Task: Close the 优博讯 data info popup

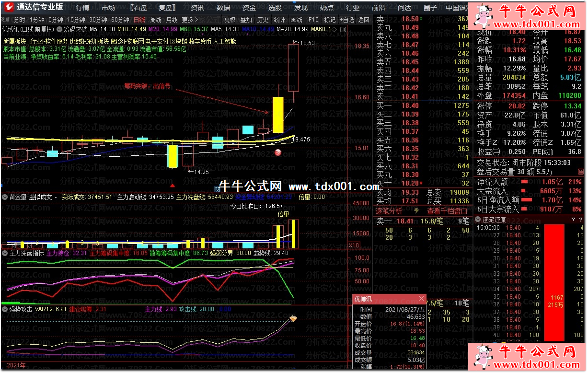Action: click(421, 299)
